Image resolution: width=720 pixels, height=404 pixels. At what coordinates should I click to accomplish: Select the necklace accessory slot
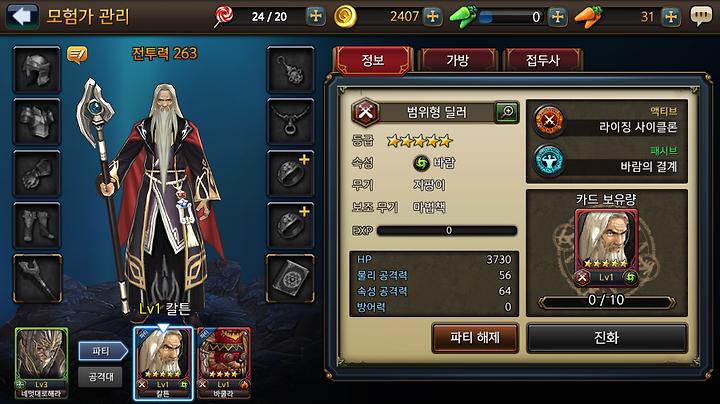click(290, 122)
